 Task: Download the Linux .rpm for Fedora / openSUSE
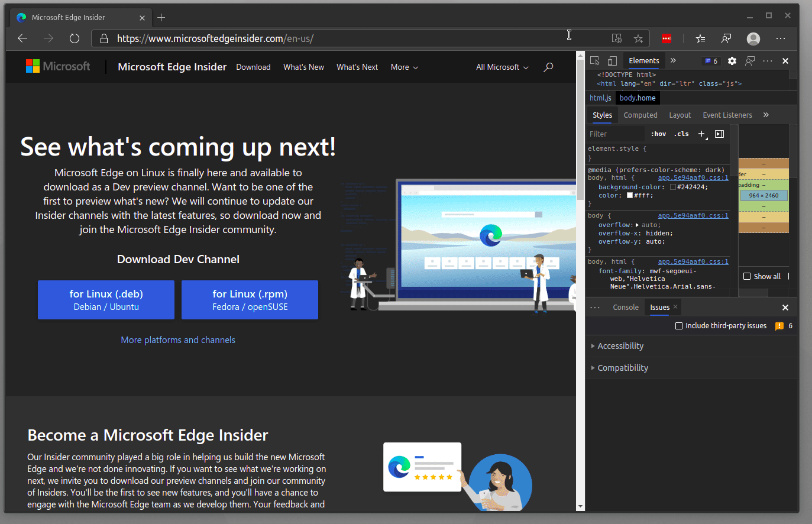250,300
